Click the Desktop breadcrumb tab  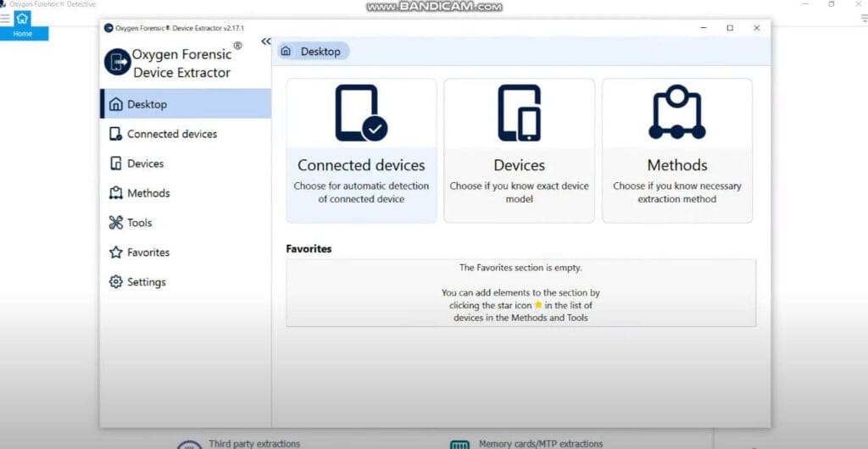[x=314, y=52]
